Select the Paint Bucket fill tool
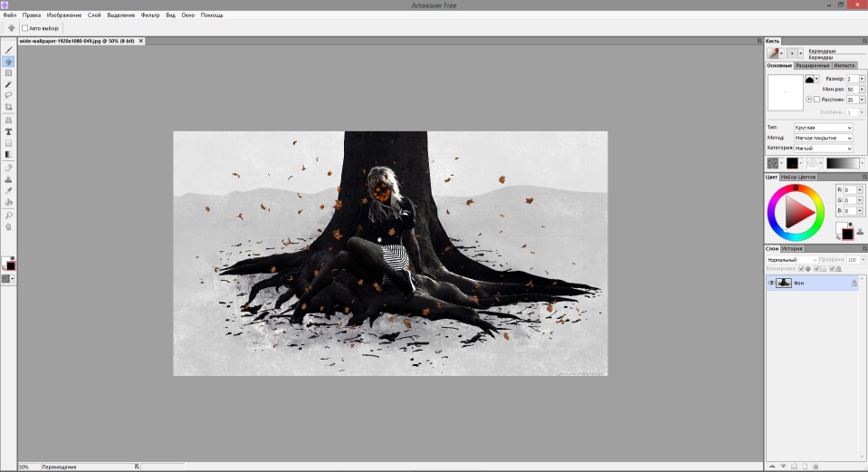The height and width of the screenshot is (472, 868). point(9,202)
